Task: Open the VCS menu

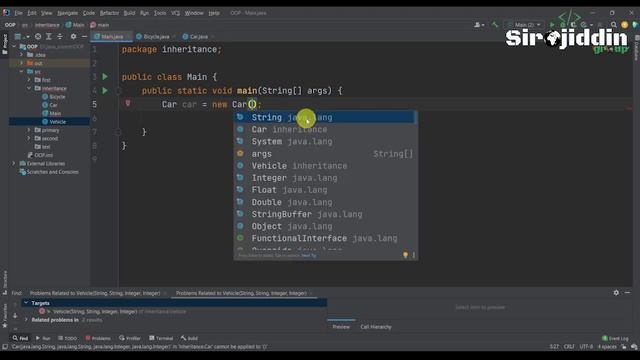Action: click(176, 13)
